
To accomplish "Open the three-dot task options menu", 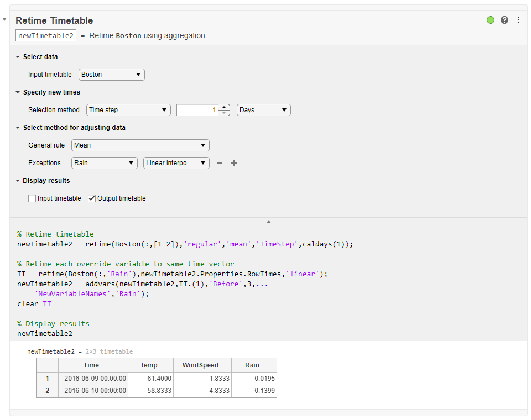I will (518, 20).
